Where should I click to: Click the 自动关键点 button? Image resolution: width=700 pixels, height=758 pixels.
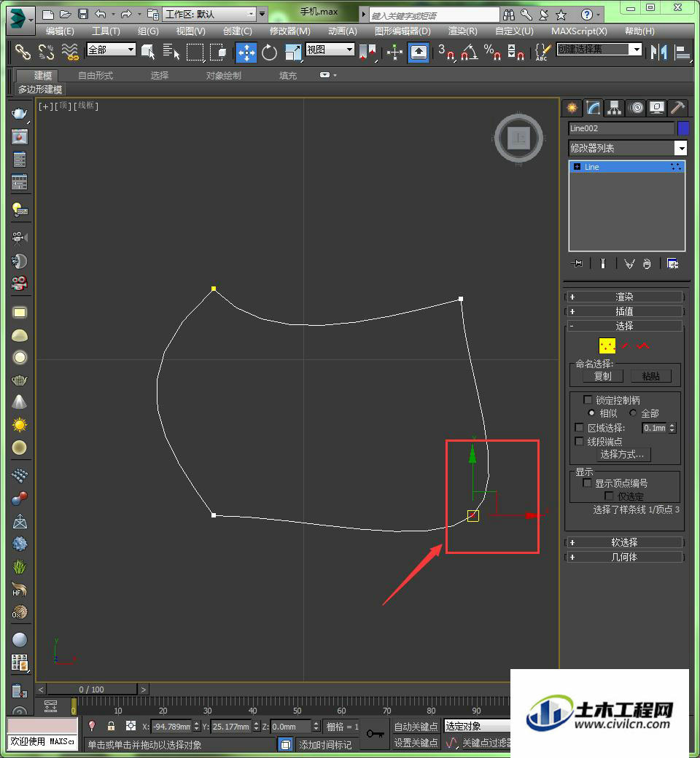pos(416,726)
